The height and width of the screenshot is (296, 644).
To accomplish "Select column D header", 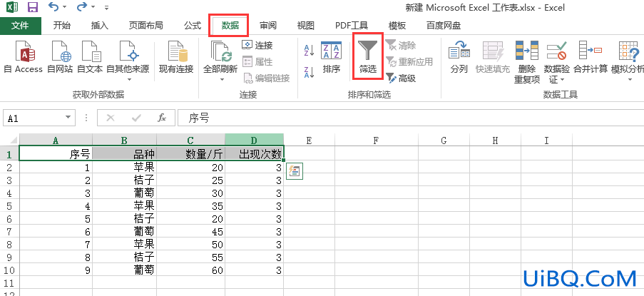I will (254, 140).
